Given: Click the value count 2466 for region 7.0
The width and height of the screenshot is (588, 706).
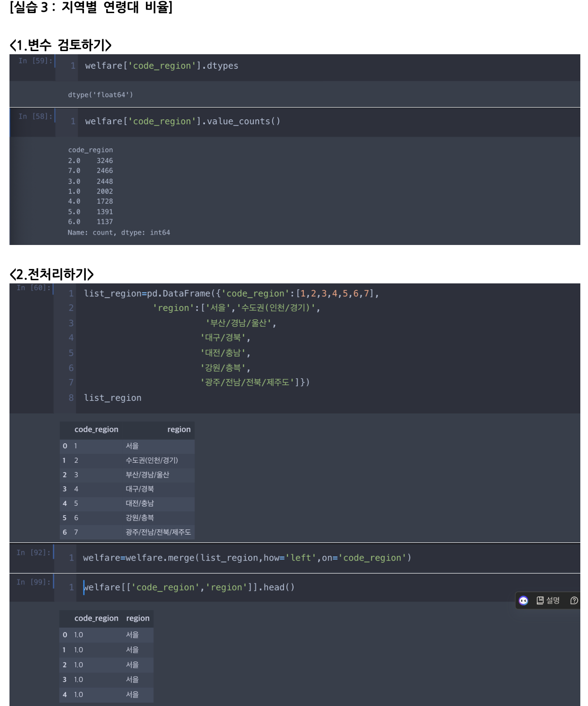Looking at the screenshot, I should coord(105,170).
